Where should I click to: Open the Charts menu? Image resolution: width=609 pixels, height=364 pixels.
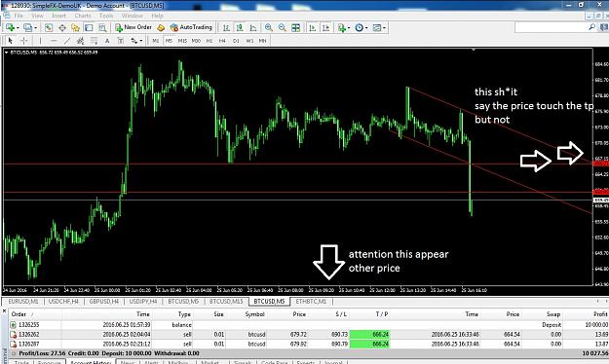[83, 16]
